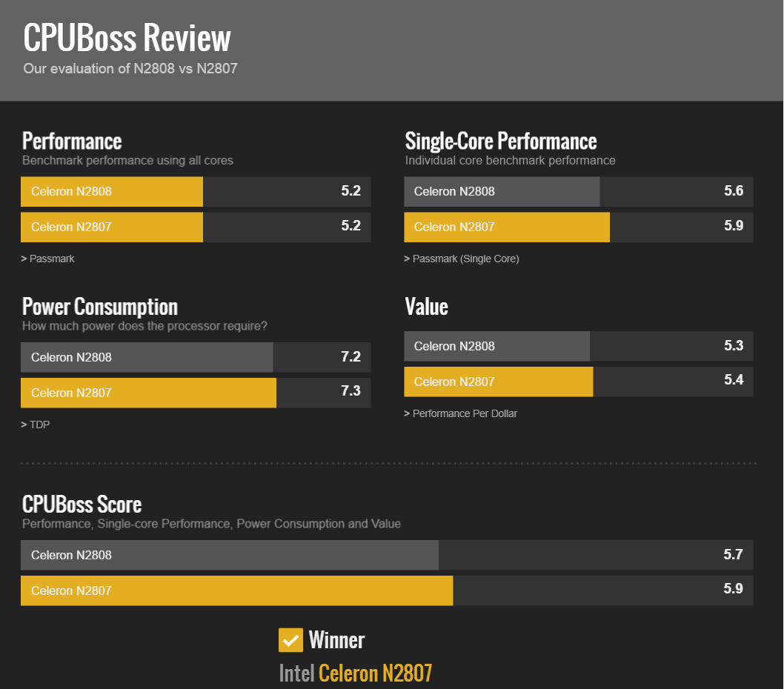
Task: Select Celeron N2808 bar in Power Consumption
Action: pos(196,357)
